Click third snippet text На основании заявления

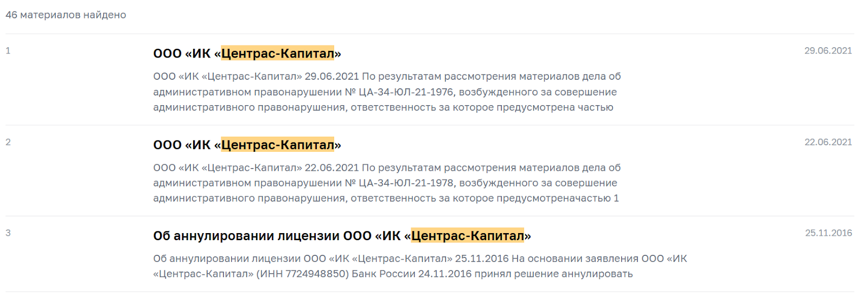[x=575, y=259]
